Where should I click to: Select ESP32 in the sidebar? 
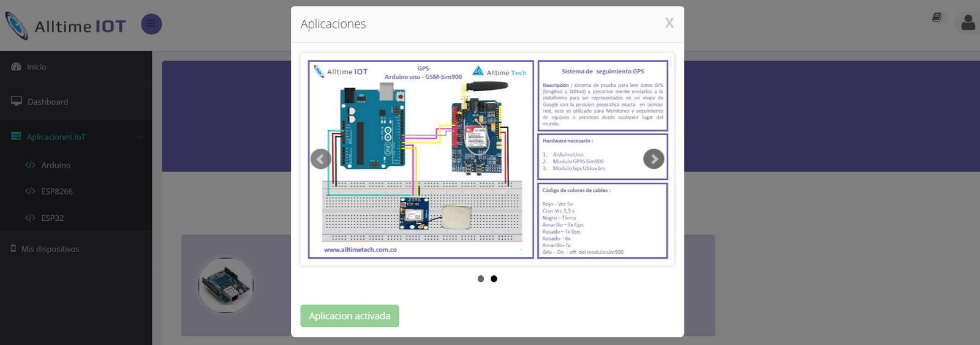tap(53, 218)
